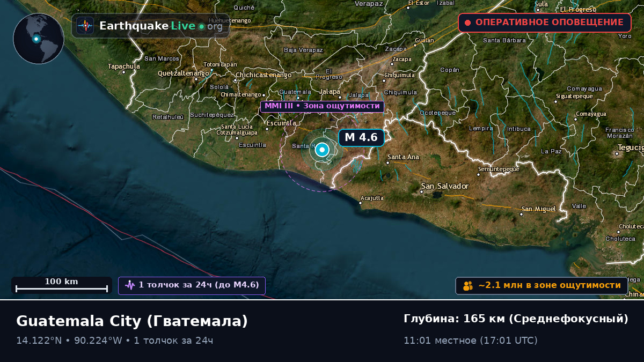Click the people icon in population badge
Screen dimensions: 644x362
click(x=468, y=286)
